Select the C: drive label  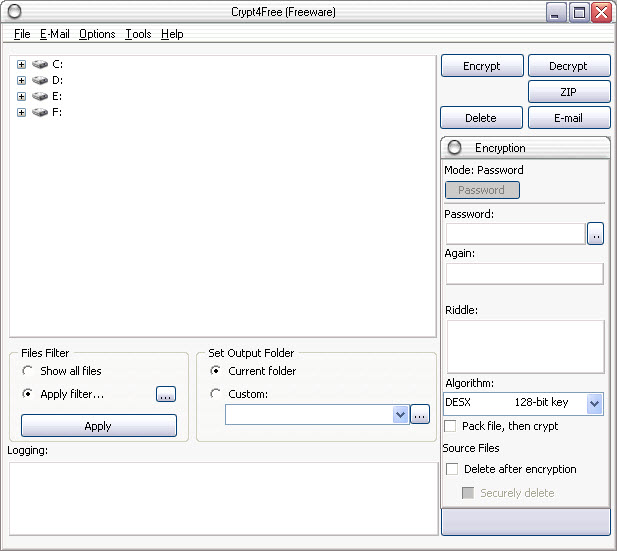click(x=57, y=64)
